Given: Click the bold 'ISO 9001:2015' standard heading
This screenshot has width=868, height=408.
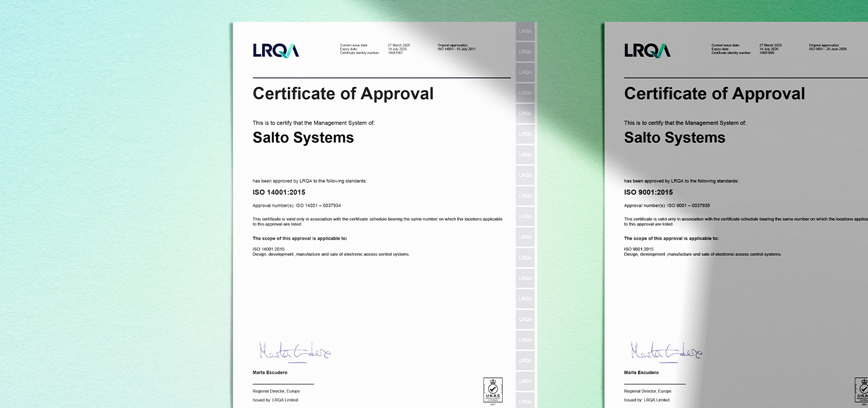Looking at the screenshot, I should (648, 192).
